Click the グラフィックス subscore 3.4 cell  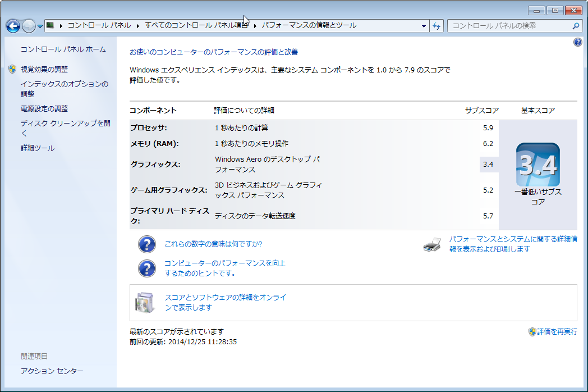click(x=489, y=165)
